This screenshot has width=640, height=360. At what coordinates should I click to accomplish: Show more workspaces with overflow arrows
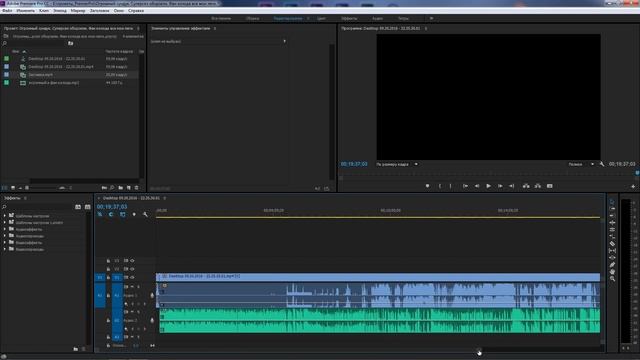431,18
